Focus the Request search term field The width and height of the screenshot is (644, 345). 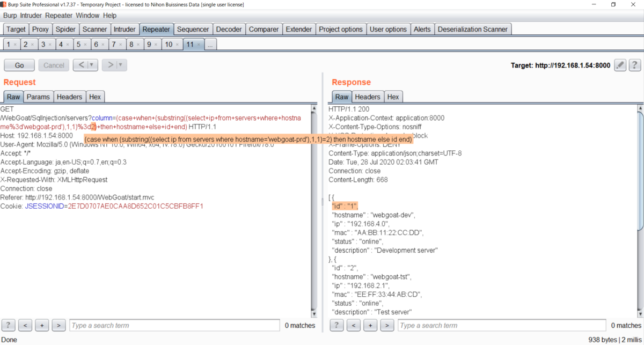[x=174, y=325]
